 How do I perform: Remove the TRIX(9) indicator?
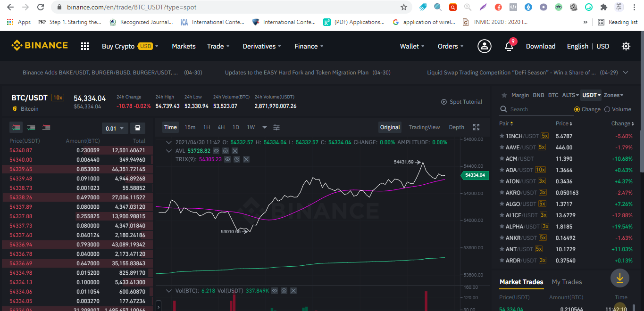click(246, 159)
